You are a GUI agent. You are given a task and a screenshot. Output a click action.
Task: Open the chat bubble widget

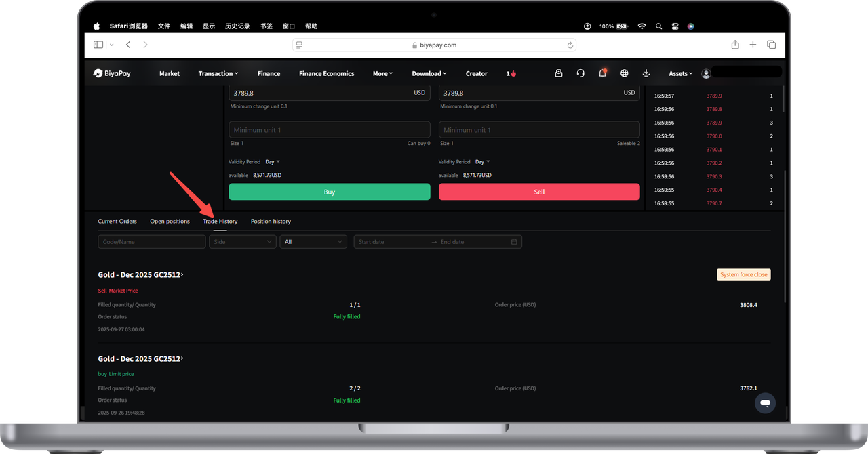point(765,403)
